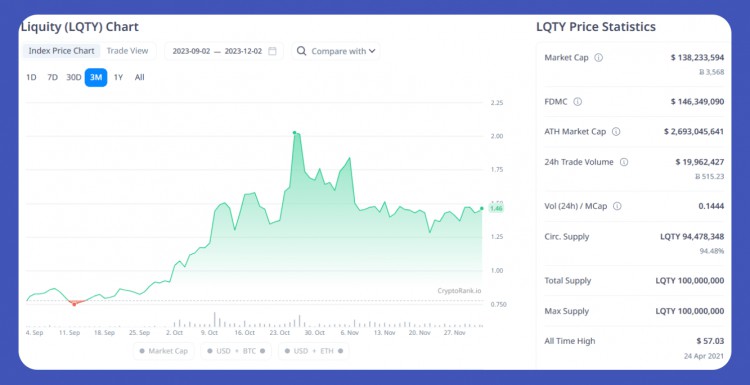Click Circ. Supply value LQTY 94,478,348
The height and width of the screenshot is (385, 750).
click(692, 236)
